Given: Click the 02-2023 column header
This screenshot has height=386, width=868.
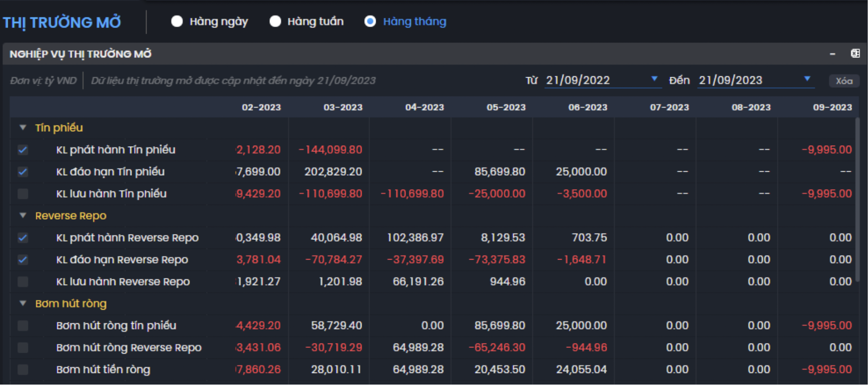Looking at the screenshot, I should [x=261, y=107].
